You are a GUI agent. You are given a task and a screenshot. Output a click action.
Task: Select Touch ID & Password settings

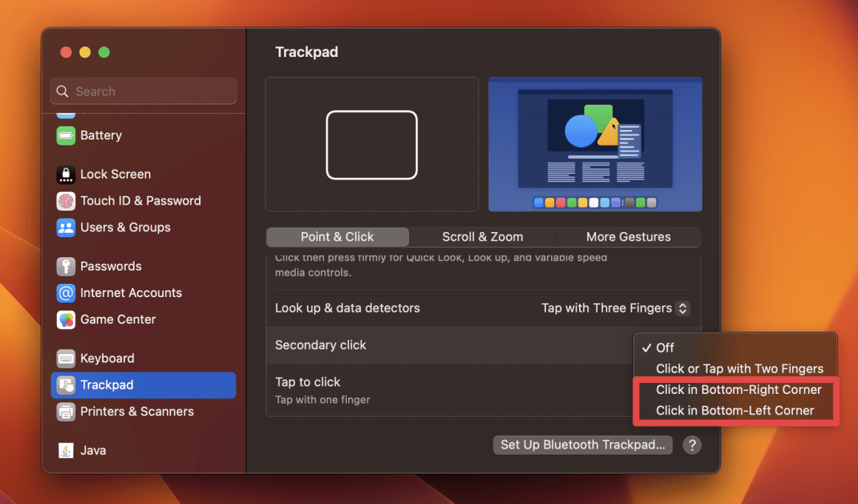click(x=129, y=200)
